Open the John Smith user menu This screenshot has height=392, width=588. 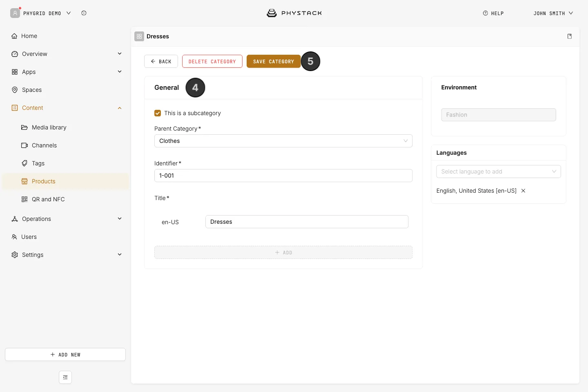tap(553, 13)
